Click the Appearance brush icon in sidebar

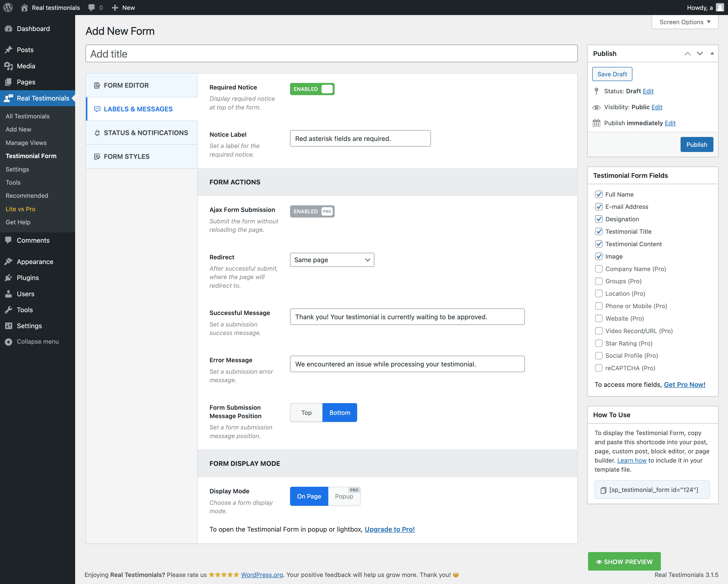[x=9, y=262]
